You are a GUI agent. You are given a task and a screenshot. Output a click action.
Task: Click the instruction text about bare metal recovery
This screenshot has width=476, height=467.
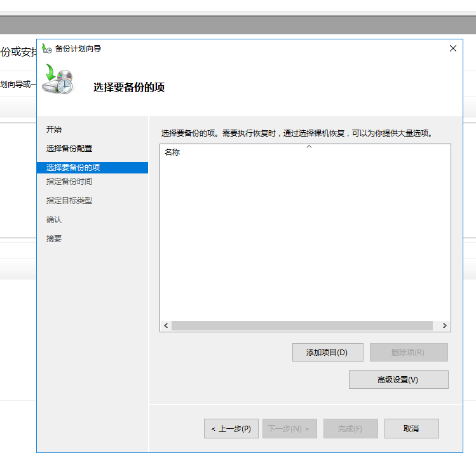tap(297, 133)
